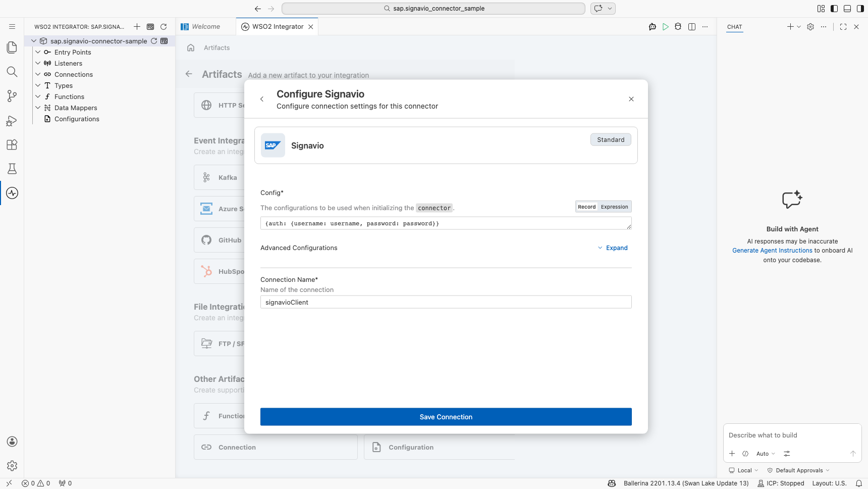Add new item in WSO2 Integrator panel
Screen dimensions: 868x489
click(x=137, y=27)
